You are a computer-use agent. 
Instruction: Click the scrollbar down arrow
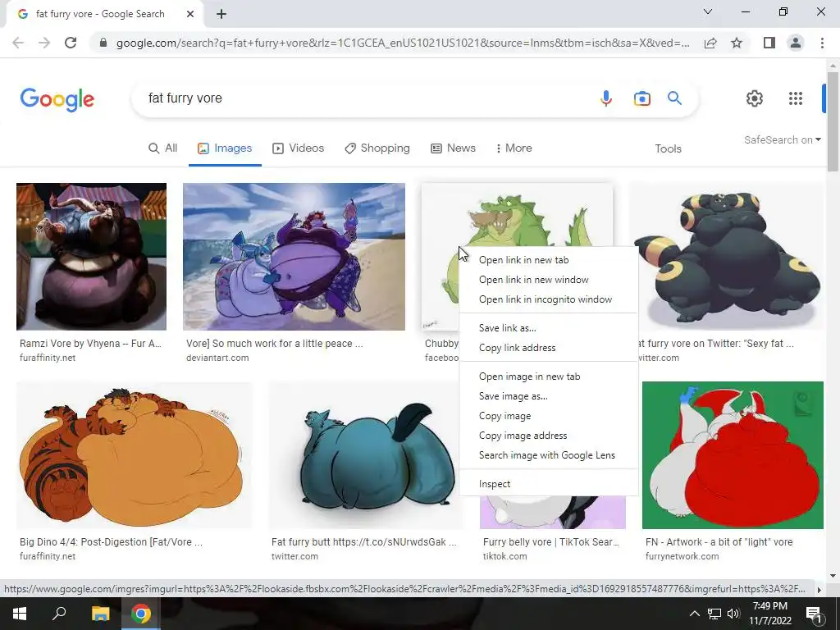pyautogui.click(x=833, y=576)
